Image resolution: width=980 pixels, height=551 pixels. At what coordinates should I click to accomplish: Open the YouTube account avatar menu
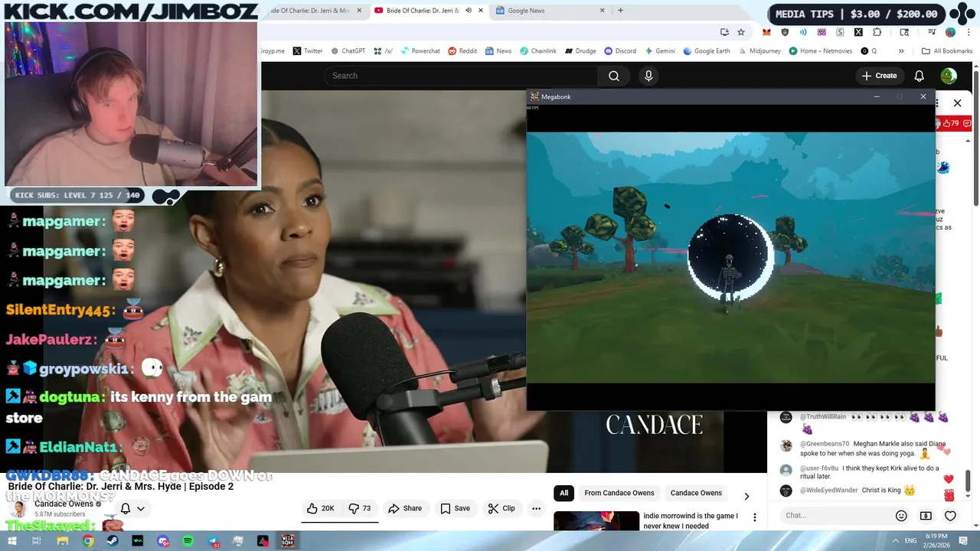coord(949,76)
